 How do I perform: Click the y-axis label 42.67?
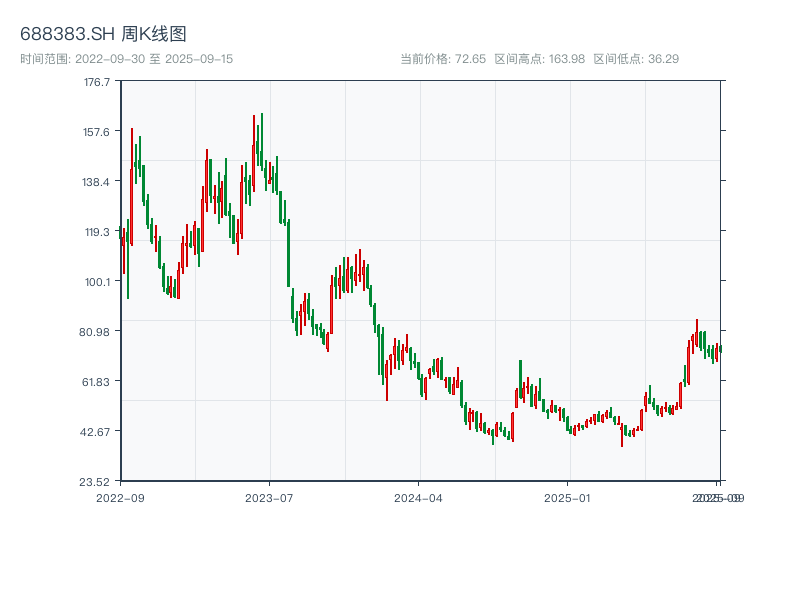point(95,432)
